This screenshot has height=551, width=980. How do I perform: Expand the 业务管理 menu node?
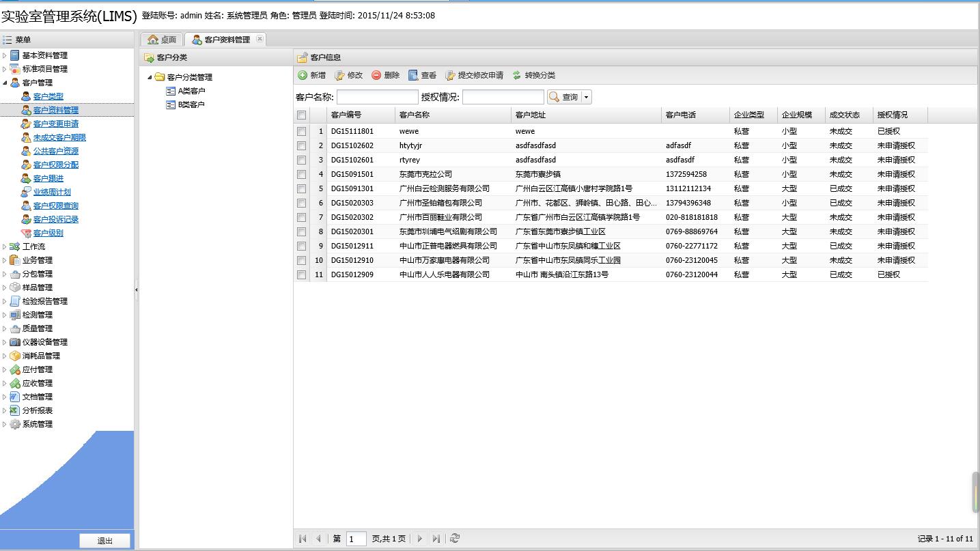click(x=5, y=260)
